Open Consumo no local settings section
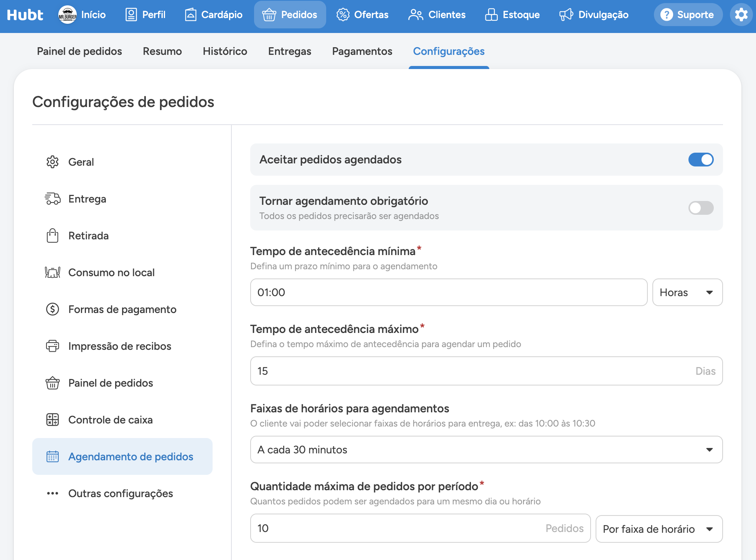This screenshot has width=756, height=560. [122, 272]
